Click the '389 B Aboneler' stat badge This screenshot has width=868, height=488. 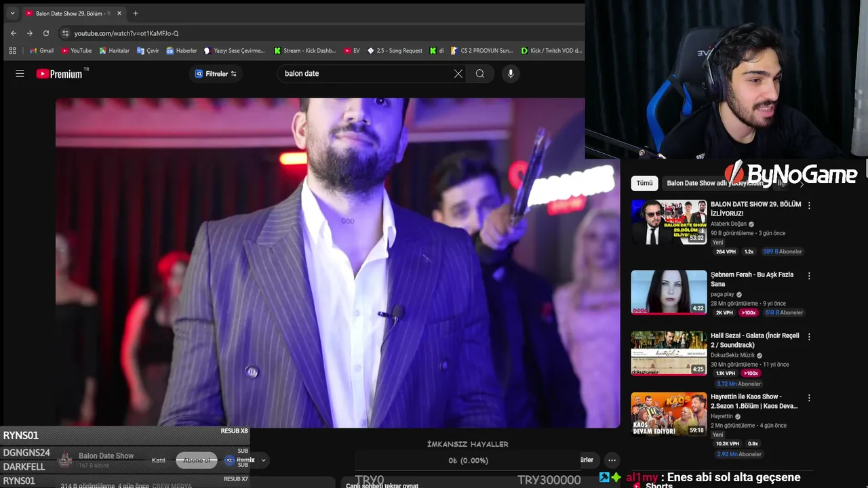[782, 251]
